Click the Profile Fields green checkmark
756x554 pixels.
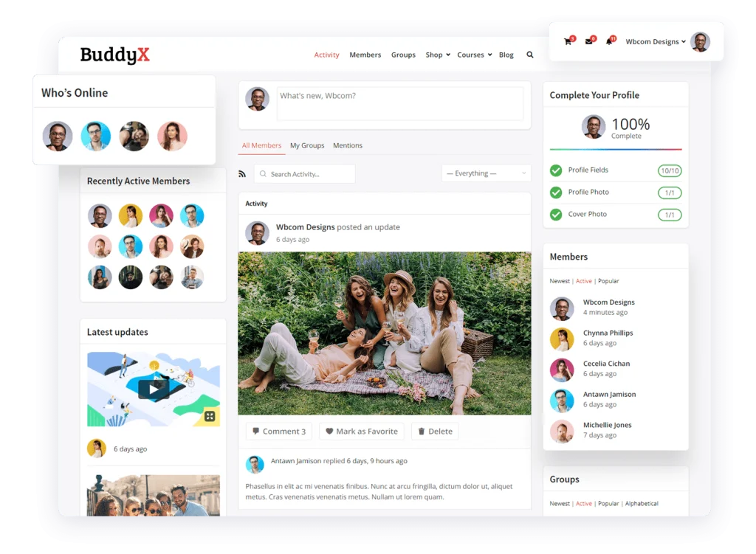coord(556,170)
